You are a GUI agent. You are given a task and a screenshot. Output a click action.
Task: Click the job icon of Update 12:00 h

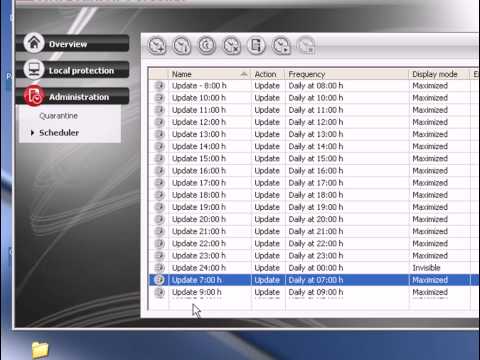(160, 122)
